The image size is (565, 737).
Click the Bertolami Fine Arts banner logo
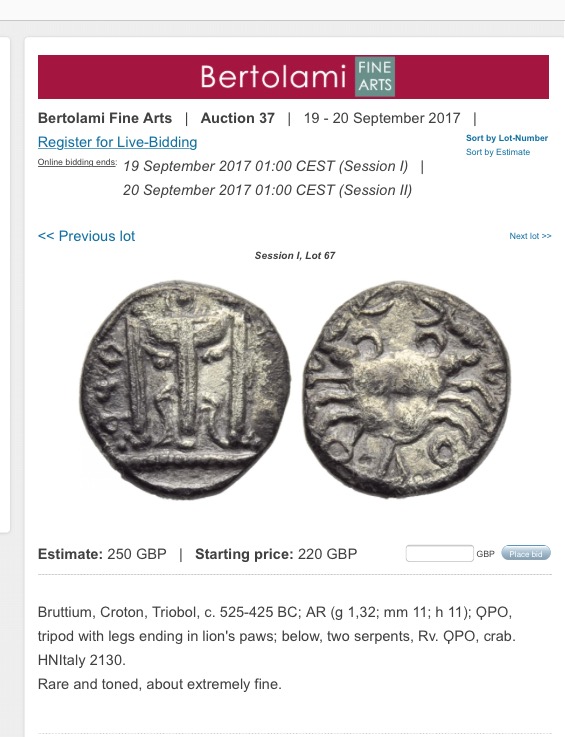(293, 77)
